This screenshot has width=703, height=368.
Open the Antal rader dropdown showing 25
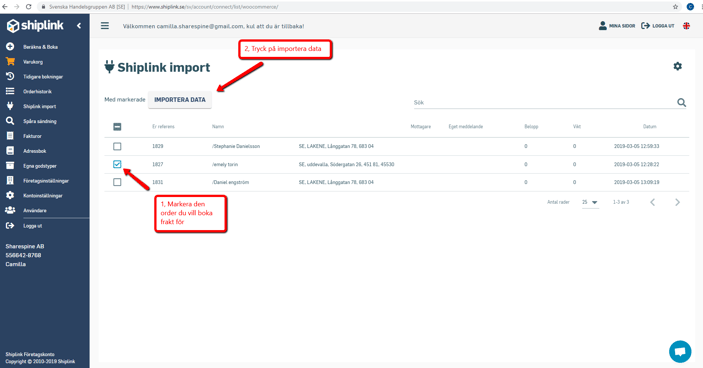pyautogui.click(x=590, y=203)
